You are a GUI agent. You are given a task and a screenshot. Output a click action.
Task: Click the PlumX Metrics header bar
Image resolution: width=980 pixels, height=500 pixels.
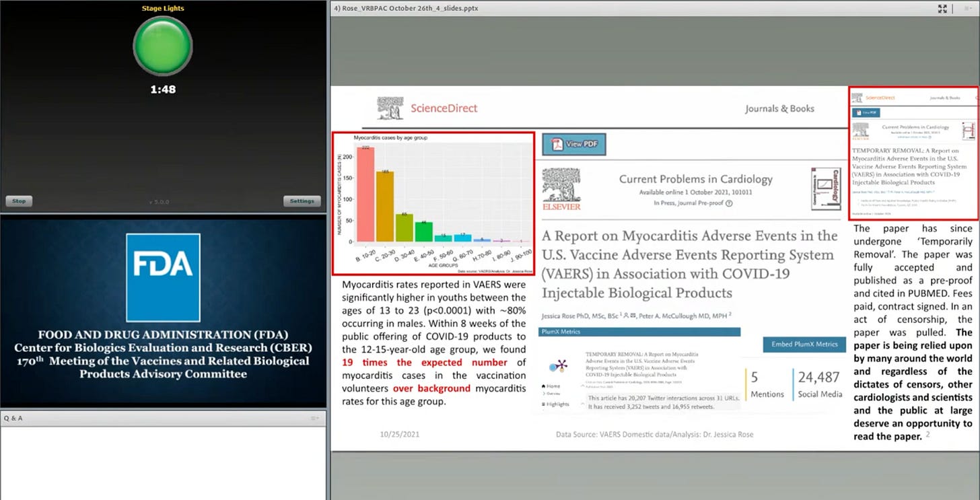pyautogui.click(x=639, y=332)
